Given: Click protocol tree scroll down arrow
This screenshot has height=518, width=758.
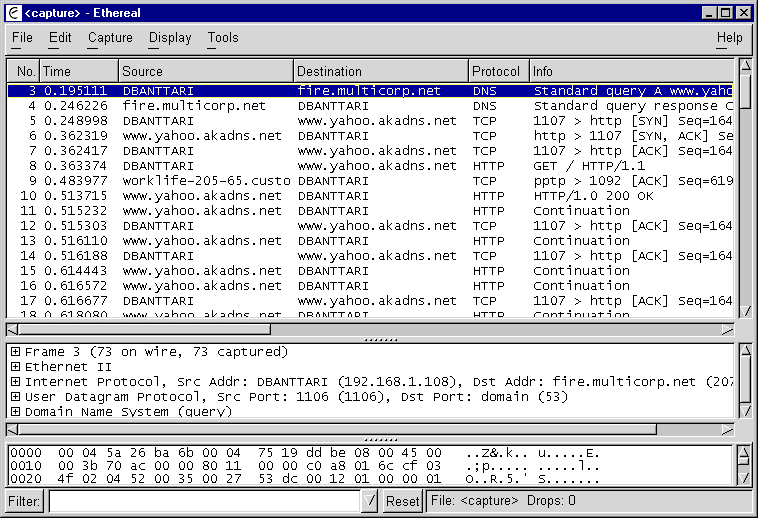Looking at the screenshot, I should 745,411.
